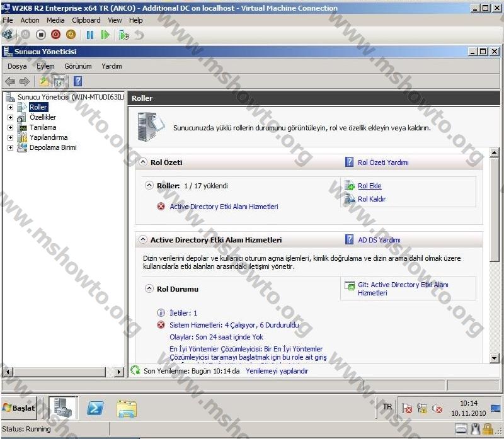Click the green Reset play icon in VM toolbar

click(x=105, y=35)
